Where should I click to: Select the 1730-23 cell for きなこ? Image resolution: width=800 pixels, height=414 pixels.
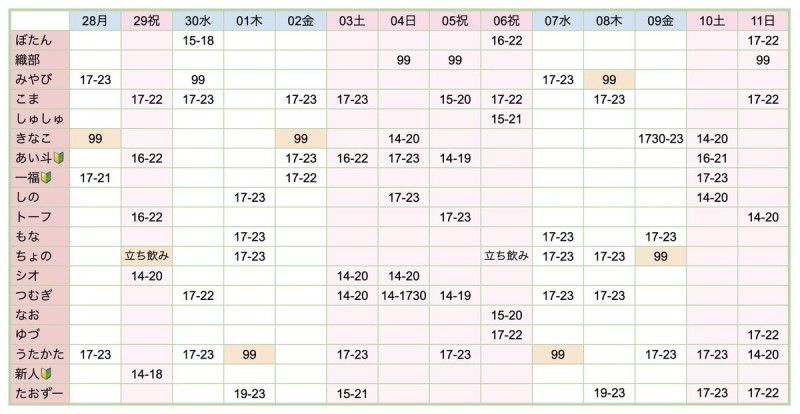click(661, 138)
